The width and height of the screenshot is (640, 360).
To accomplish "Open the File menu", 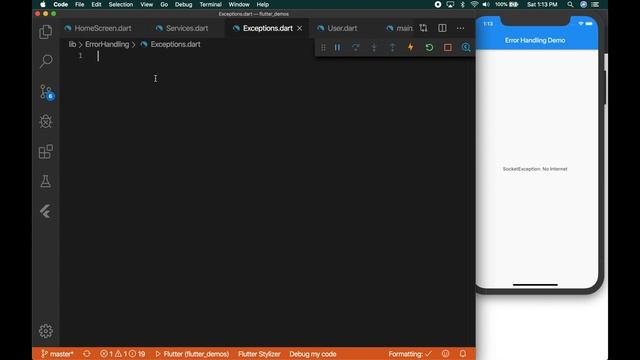I will [x=80, y=4].
